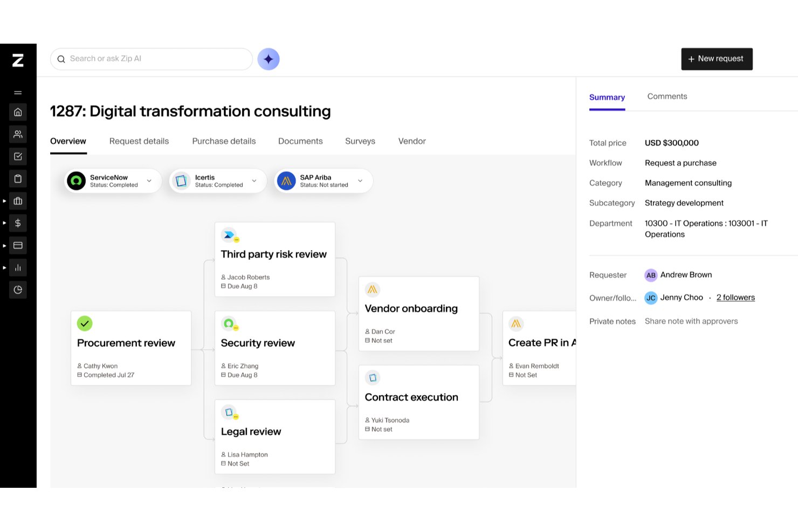Click the SAP Ariba logo icon

[286, 181]
